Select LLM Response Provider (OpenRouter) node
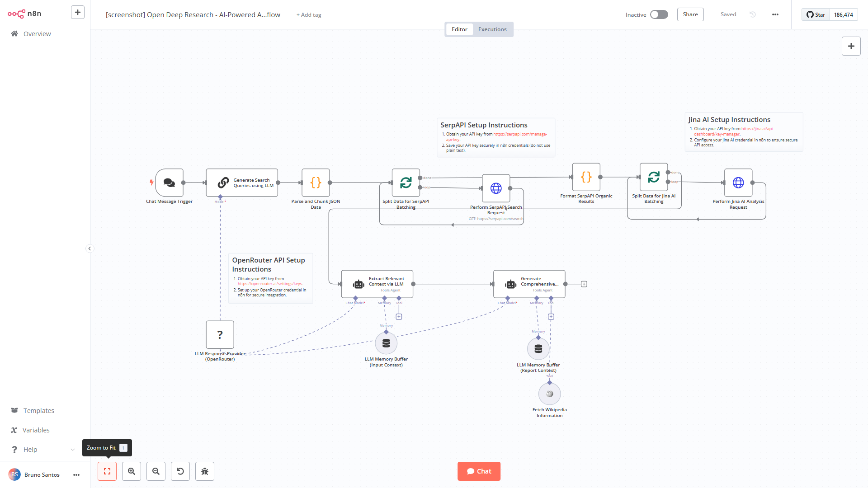Screen dimensions: 868x488 220,335
